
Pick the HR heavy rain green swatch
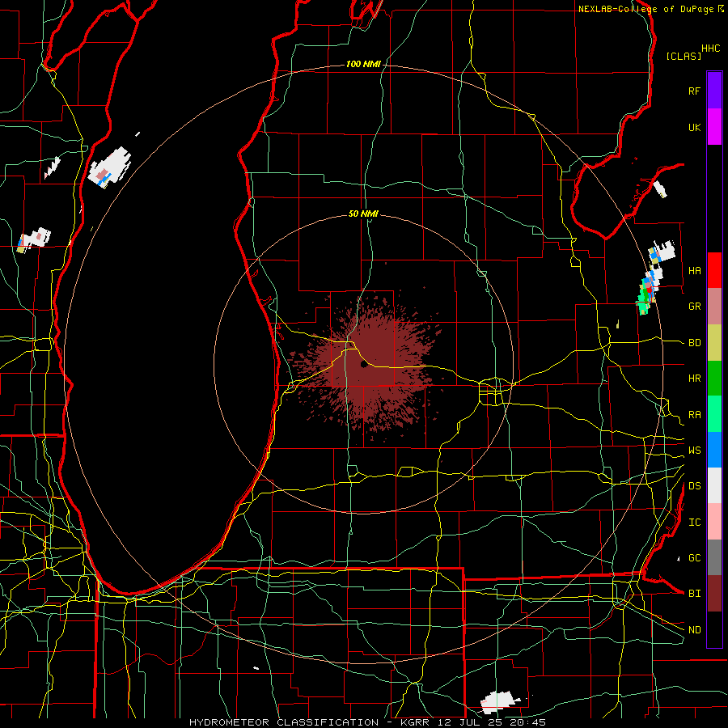click(x=714, y=379)
